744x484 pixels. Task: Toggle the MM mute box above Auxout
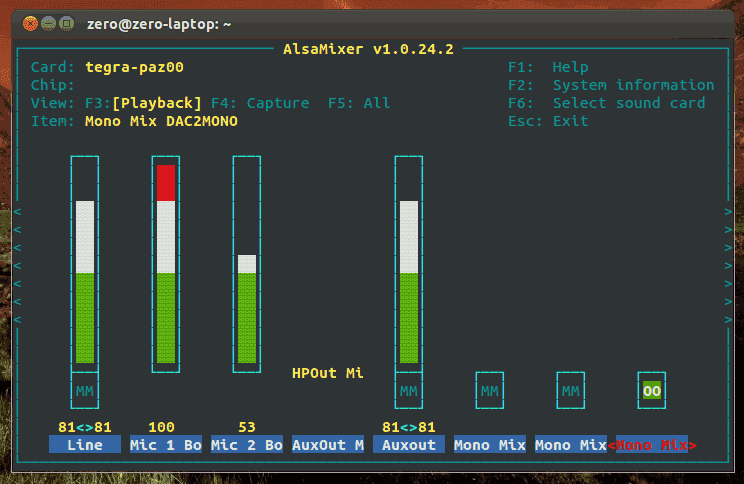(x=409, y=391)
